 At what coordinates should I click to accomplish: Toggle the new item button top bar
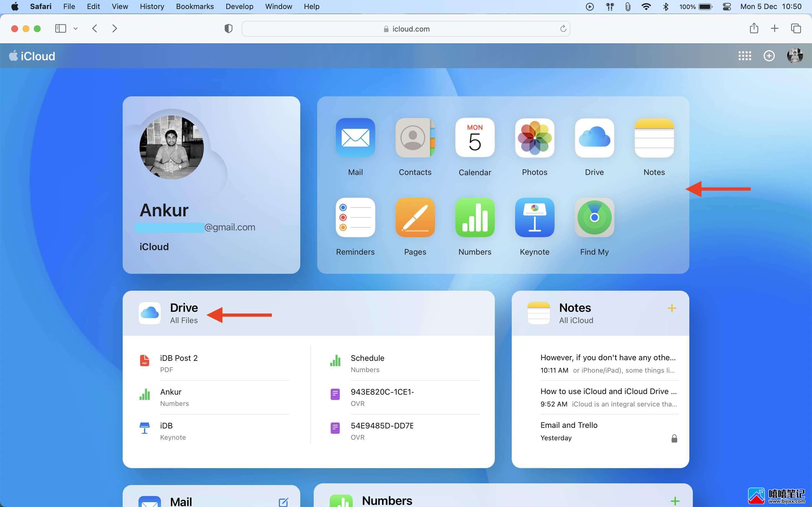pos(769,55)
